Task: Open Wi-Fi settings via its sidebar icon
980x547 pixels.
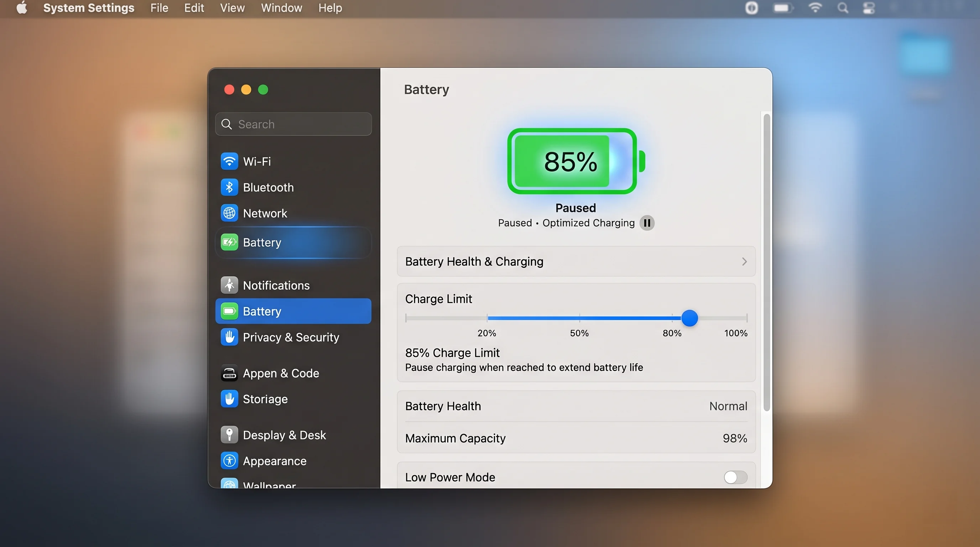Action: (229, 161)
